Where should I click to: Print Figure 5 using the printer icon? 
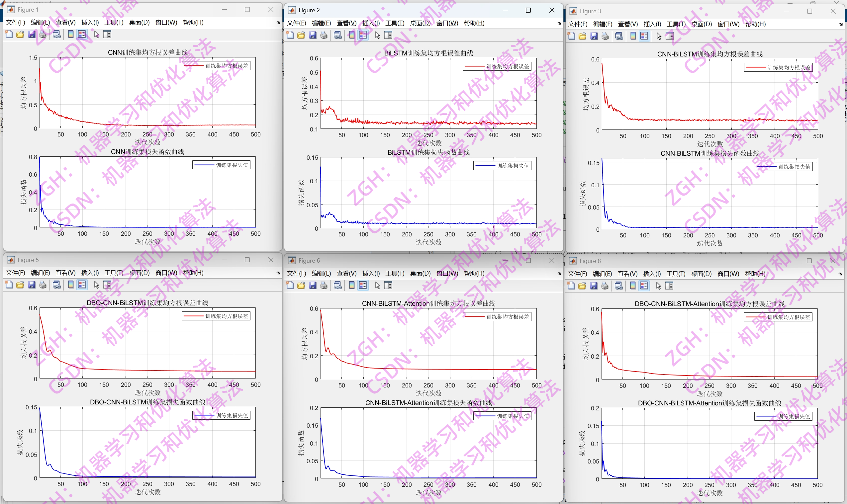coord(43,285)
